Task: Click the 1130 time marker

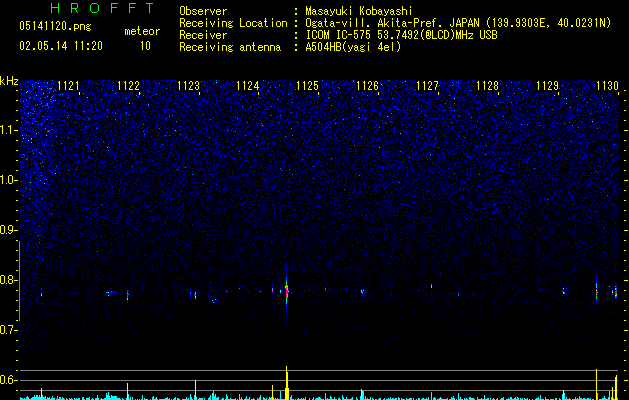Action: (x=607, y=86)
